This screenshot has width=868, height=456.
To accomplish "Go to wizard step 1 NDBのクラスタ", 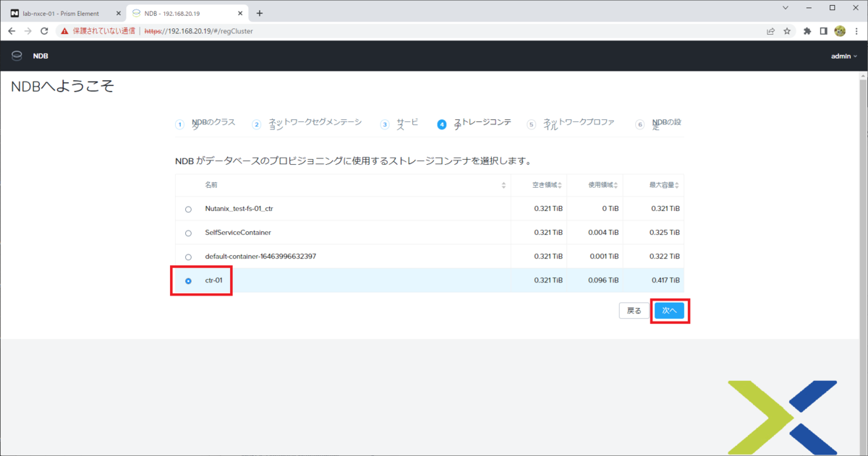I will point(205,124).
